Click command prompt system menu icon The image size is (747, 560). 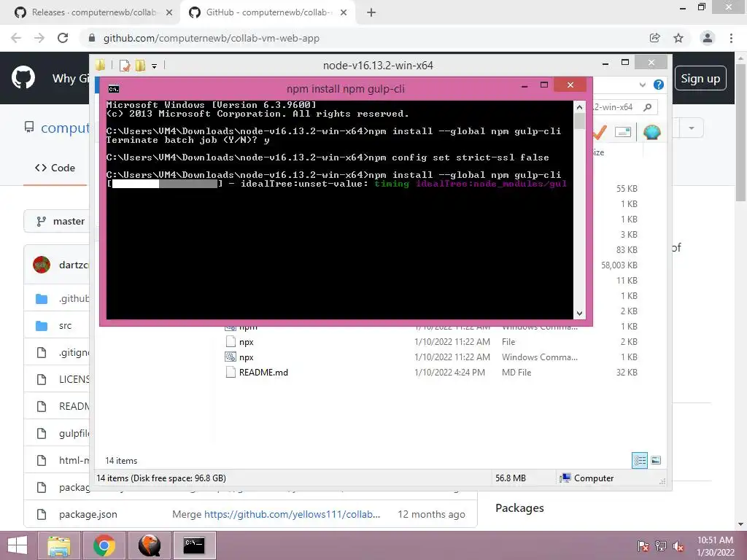[114, 88]
